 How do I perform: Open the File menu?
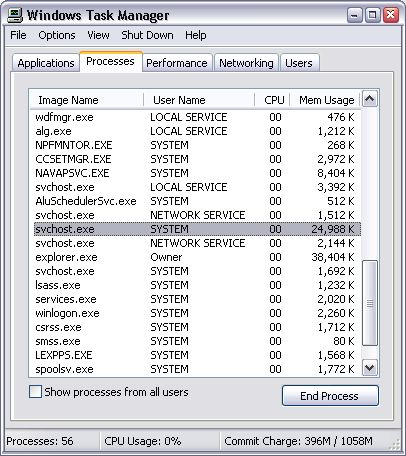click(x=18, y=35)
